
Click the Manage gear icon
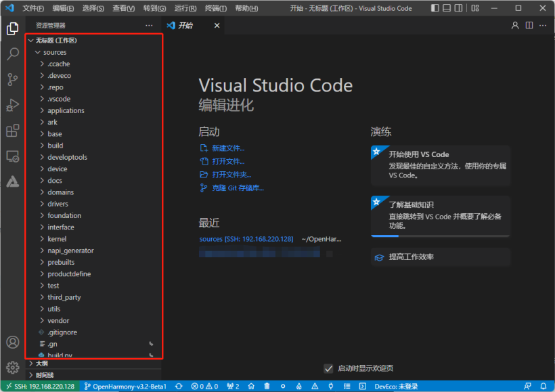[x=12, y=368]
